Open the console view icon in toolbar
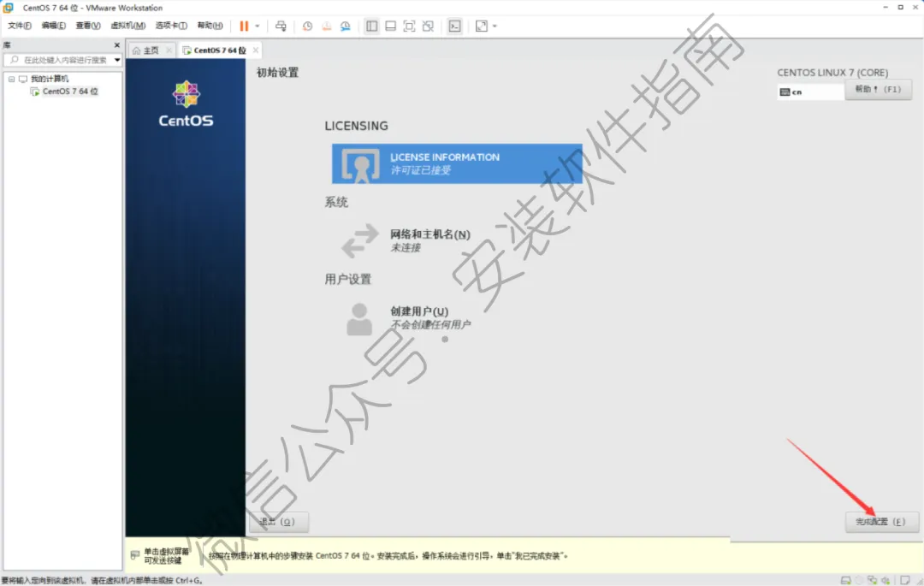 [455, 26]
